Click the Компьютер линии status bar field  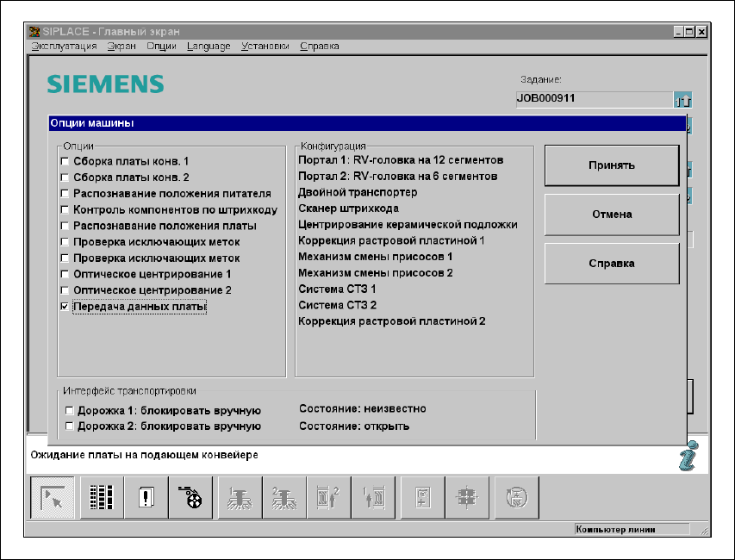[632, 530]
